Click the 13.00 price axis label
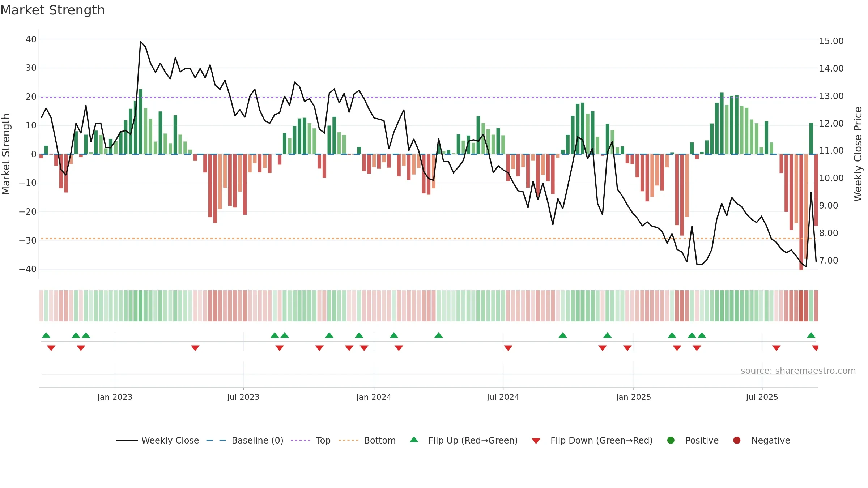868x488 pixels. point(831,96)
